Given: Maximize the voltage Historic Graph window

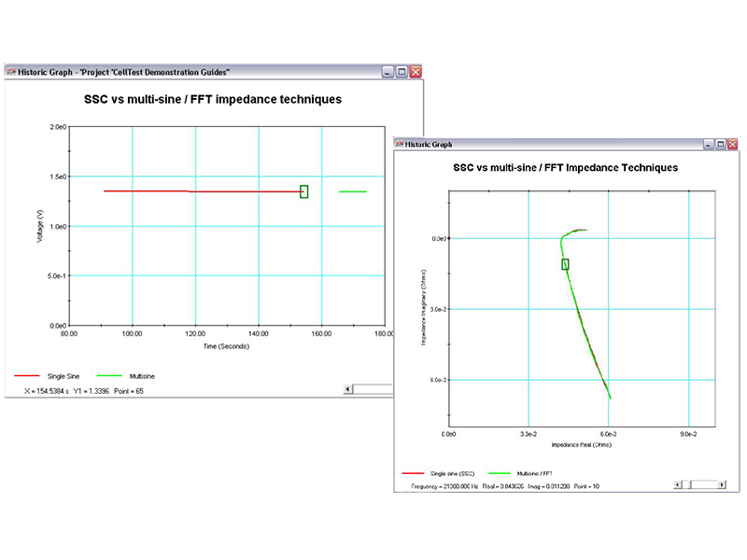Looking at the screenshot, I should [x=402, y=72].
